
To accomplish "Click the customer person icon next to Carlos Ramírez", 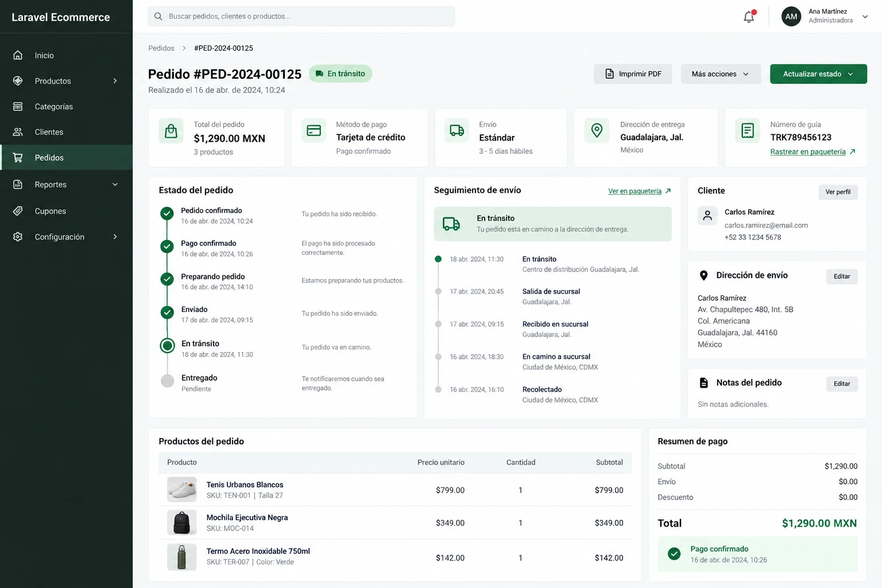I will tap(707, 216).
